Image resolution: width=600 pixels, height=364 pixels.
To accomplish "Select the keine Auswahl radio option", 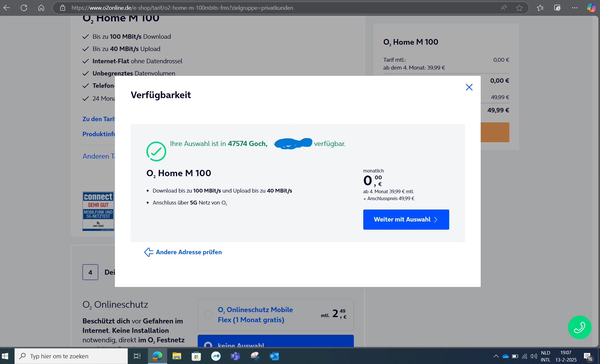I will point(208,345).
